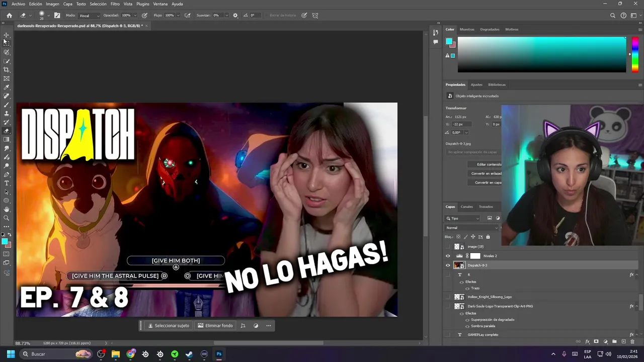
Task: Open the Normal blend mode dropdown
Action: click(471, 228)
